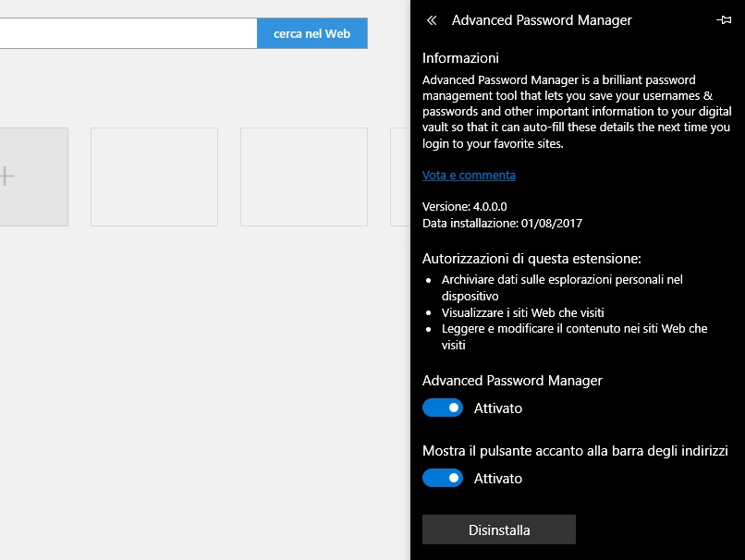Click the 'Advanced Password Manager' panel title
The image size is (745, 560).
click(x=542, y=19)
